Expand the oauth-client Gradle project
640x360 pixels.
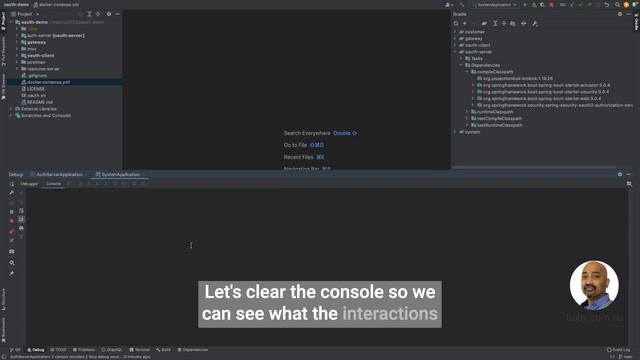click(455, 45)
